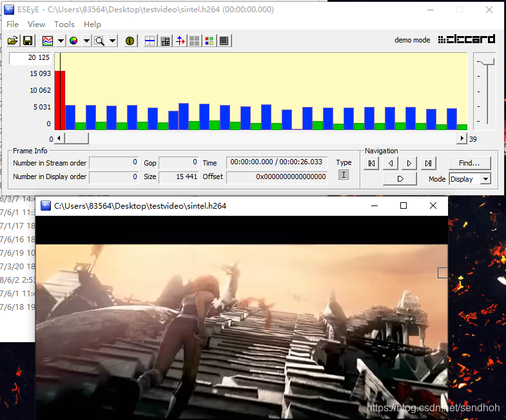Viewport: 506px width, 420px height.
Task: Click the colored dots icon
Action: pyautogui.click(x=209, y=41)
